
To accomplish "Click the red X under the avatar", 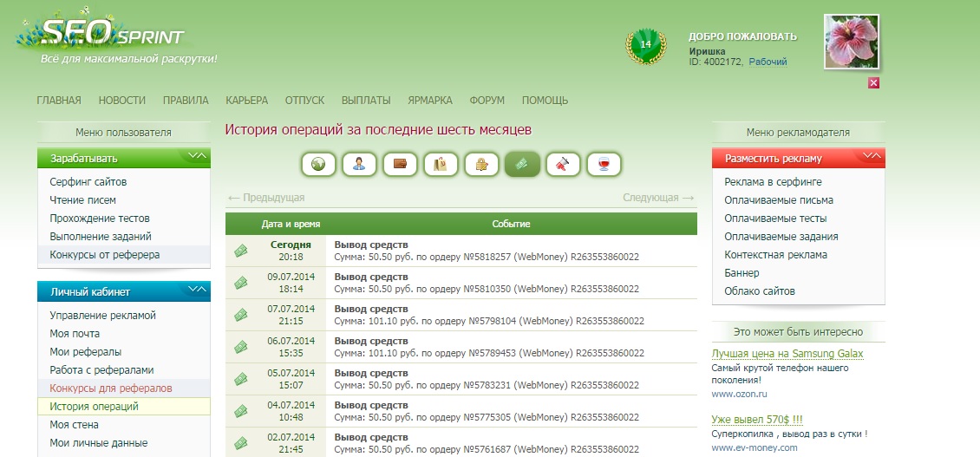I will coord(873,82).
